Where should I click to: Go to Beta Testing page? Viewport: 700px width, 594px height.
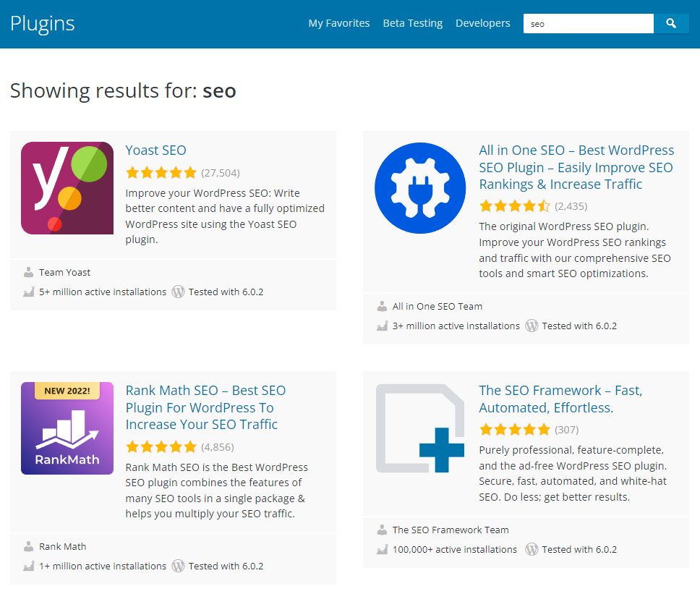coord(412,23)
